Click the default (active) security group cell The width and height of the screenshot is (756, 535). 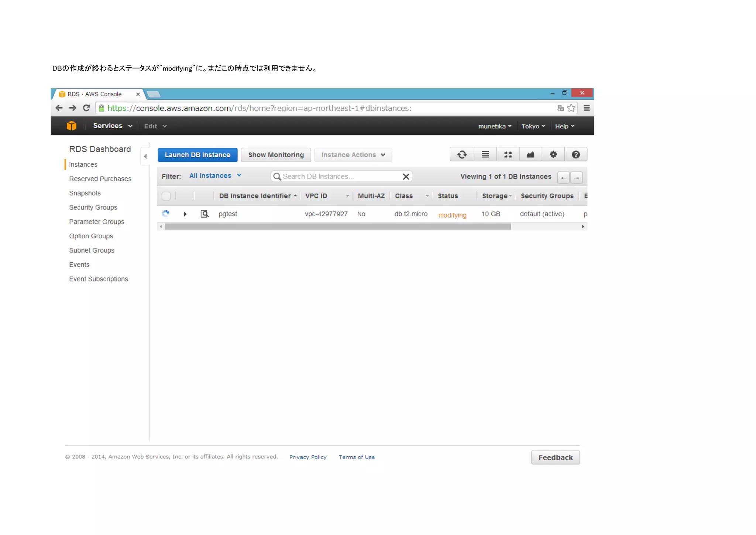[x=542, y=214]
